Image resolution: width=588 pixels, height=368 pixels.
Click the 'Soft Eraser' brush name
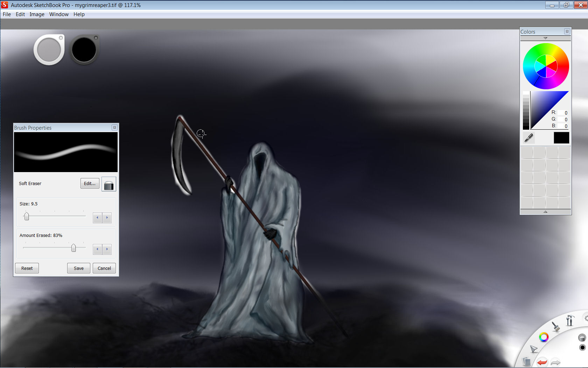[30, 183]
